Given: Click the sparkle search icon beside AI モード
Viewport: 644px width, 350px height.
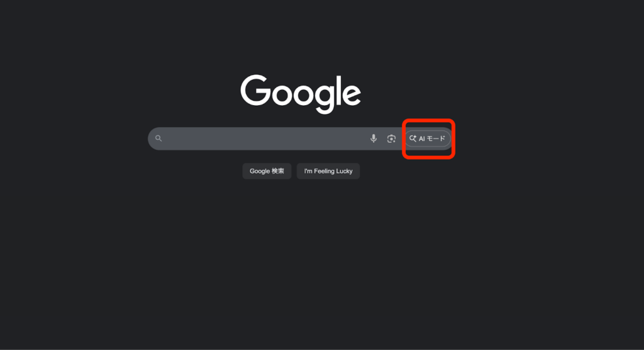Looking at the screenshot, I should tap(413, 138).
